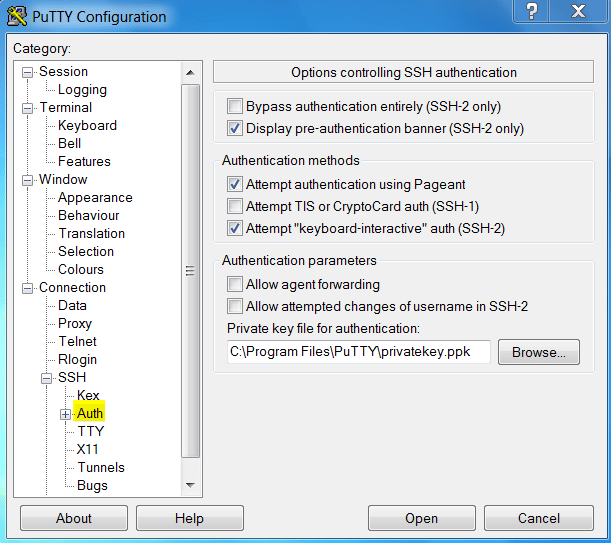The height and width of the screenshot is (543, 611).
Task: Open the Rlogin category
Action: pyautogui.click(x=77, y=359)
